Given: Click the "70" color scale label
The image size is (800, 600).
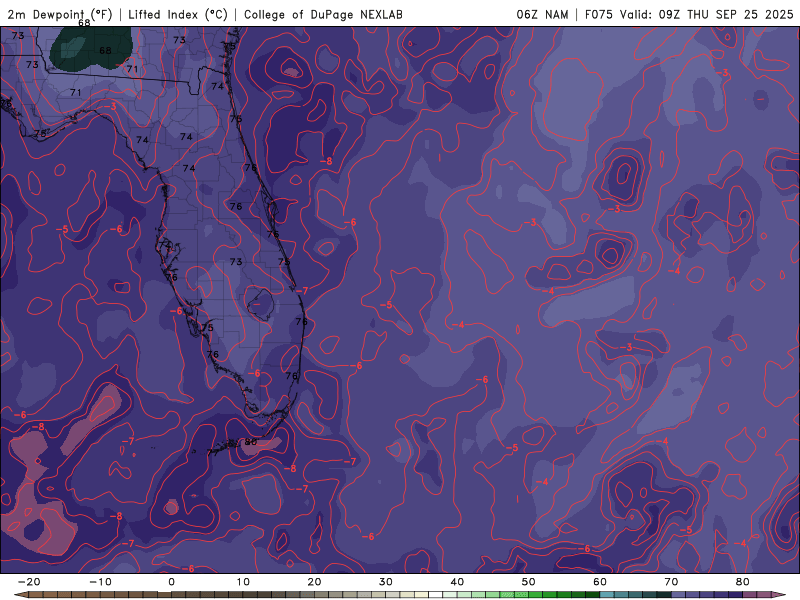Looking at the screenshot, I should [671, 582].
